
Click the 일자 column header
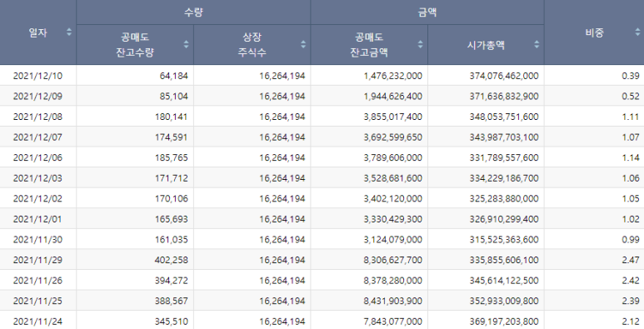(37, 32)
